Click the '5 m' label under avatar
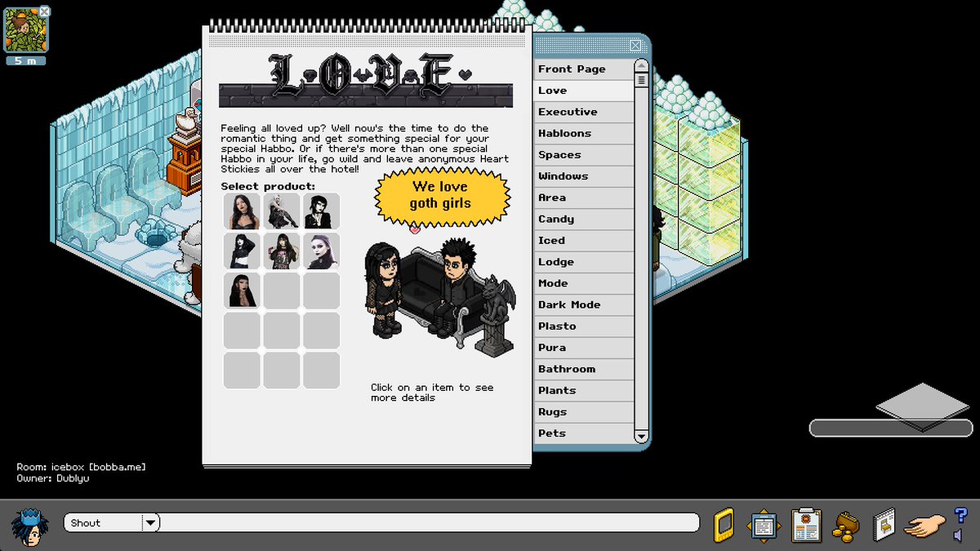The image size is (980, 551). (25, 60)
